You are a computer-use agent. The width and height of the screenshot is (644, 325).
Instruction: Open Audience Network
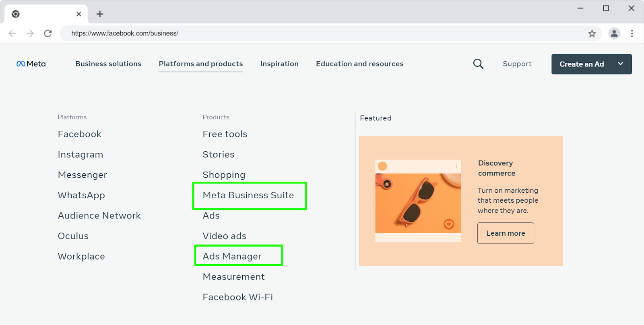99,216
